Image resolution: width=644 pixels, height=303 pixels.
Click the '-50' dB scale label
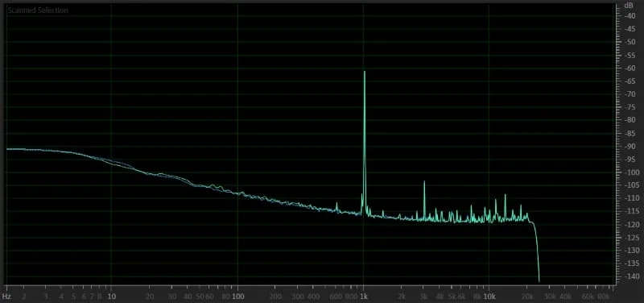[x=630, y=42]
